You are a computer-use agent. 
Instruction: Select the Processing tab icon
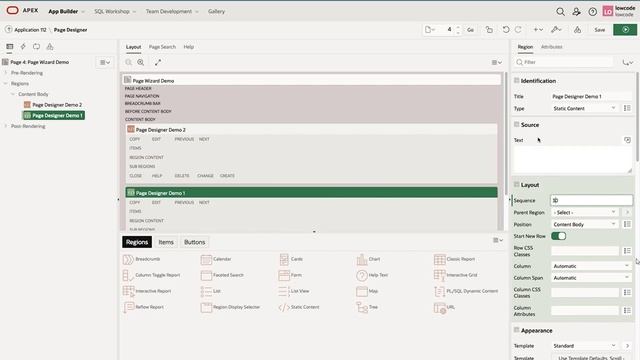coord(36,47)
